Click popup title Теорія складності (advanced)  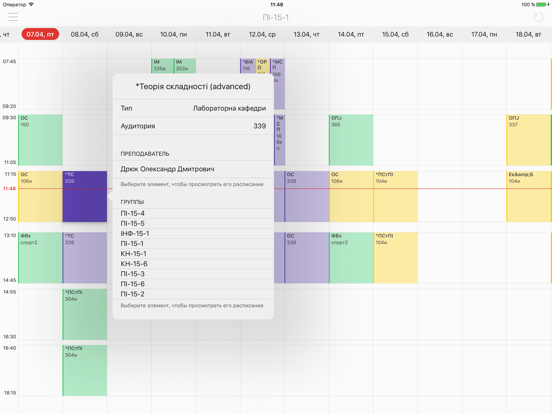click(x=193, y=87)
